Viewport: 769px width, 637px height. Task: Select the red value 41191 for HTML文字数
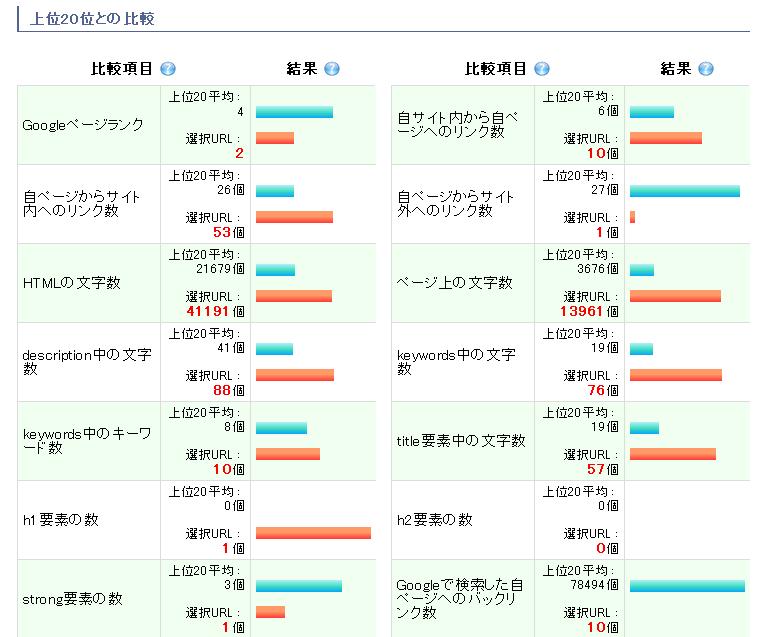209,311
